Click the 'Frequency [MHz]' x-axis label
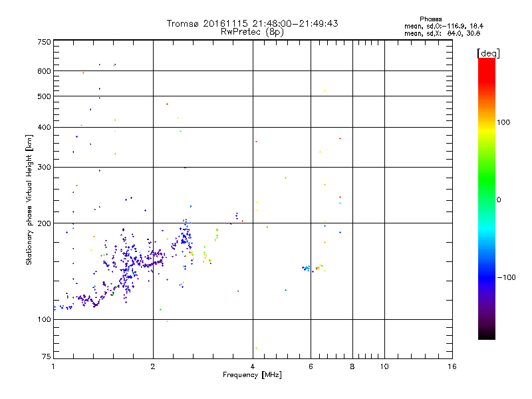 pos(252,375)
